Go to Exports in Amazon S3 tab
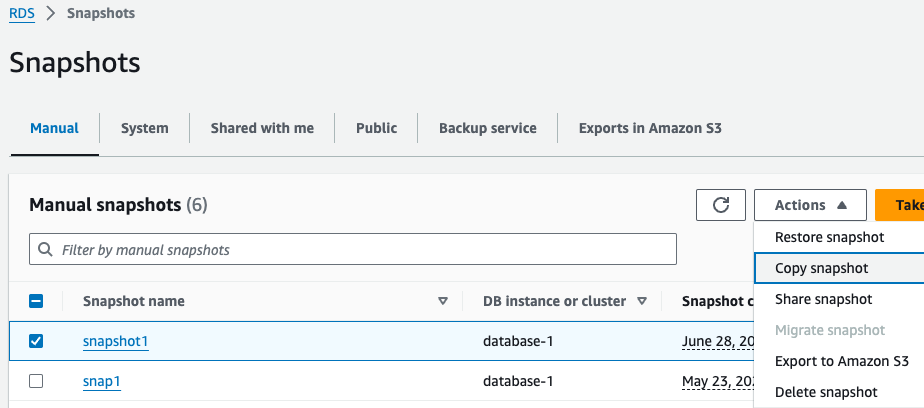The image size is (924, 408). 650,128
